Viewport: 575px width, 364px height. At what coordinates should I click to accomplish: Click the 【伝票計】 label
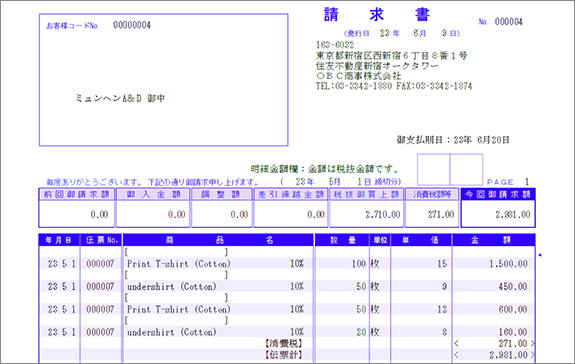tap(283, 355)
